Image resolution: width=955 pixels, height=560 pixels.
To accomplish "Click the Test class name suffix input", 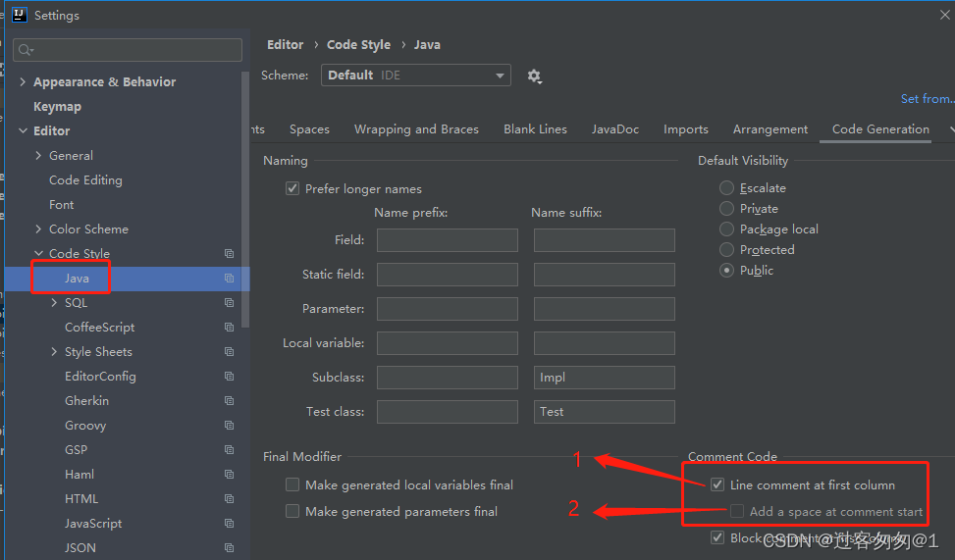I will point(605,412).
